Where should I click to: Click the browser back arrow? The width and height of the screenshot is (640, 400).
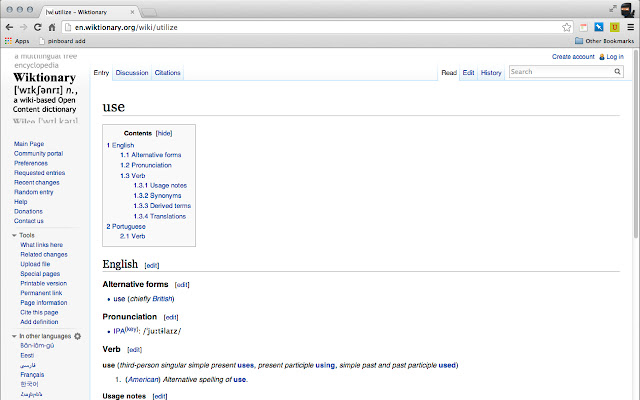point(9,27)
